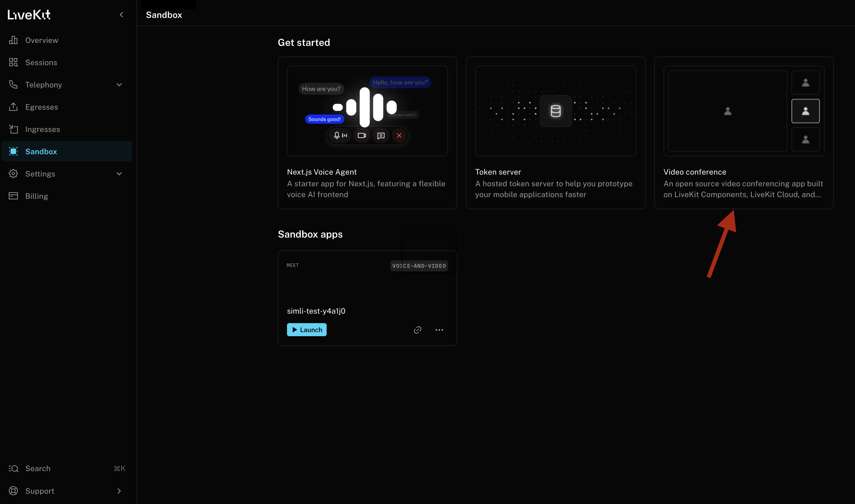Click the VOICE-AND-VIDEO tag
Screen dimensions: 855x504
point(419,266)
